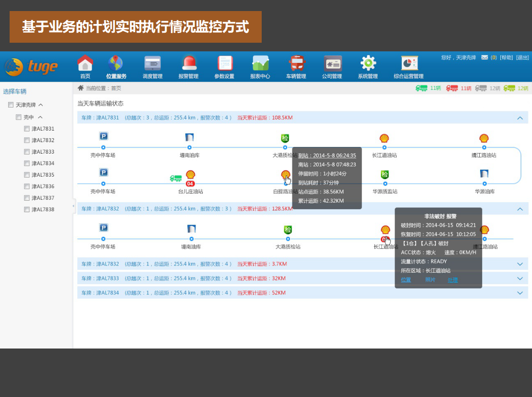532x397 pixels.
Task: Click the mail envelope icon in header
Action: (x=484, y=58)
